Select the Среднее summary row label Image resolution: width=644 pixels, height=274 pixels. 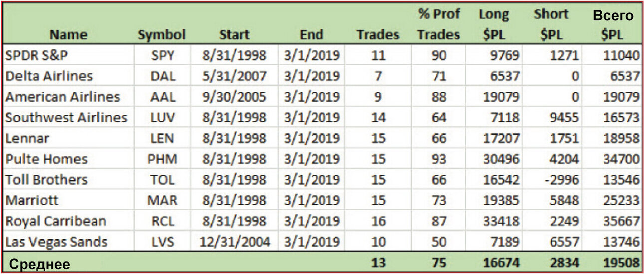(40, 264)
